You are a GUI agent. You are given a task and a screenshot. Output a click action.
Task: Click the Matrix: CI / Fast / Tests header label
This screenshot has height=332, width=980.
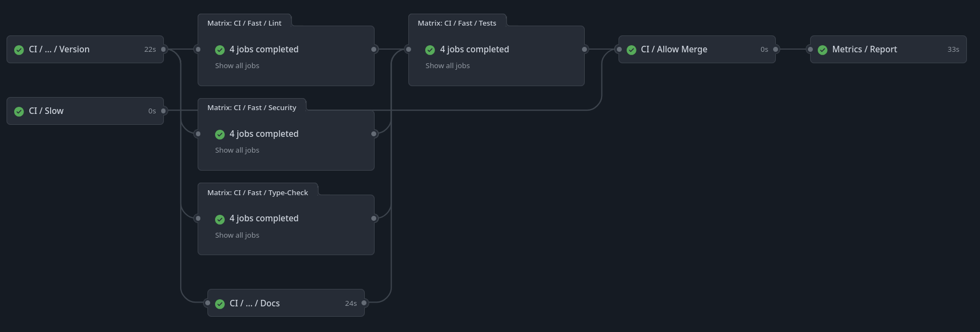click(x=456, y=23)
